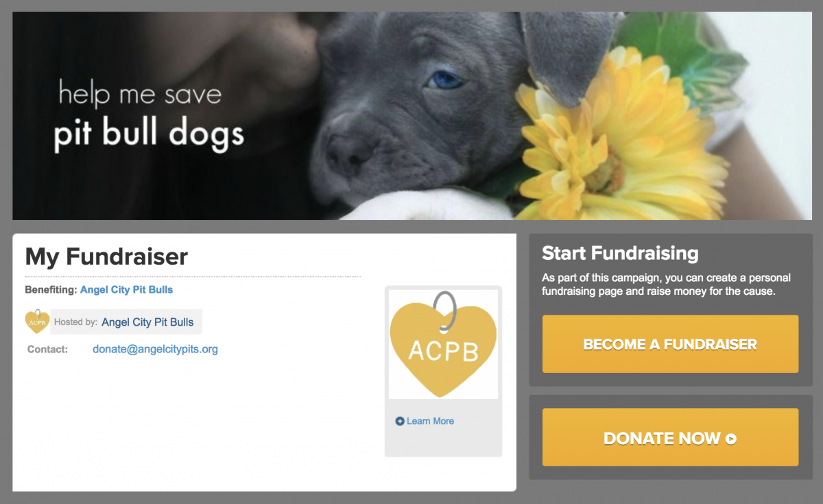Click the metal ring on the ACPB heart tag
Screen dimensions: 823x504
(x=444, y=311)
